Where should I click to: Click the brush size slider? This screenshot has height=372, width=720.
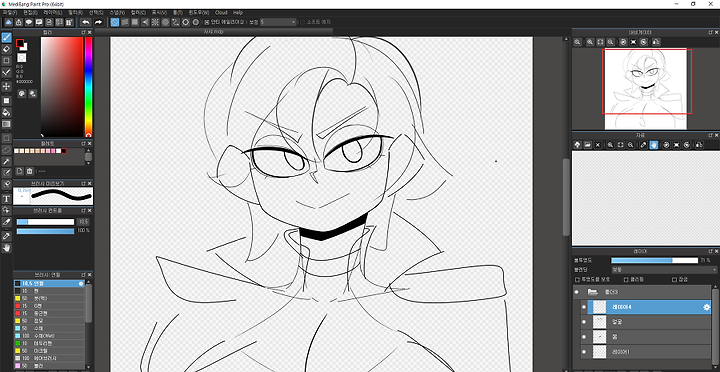click(45, 222)
